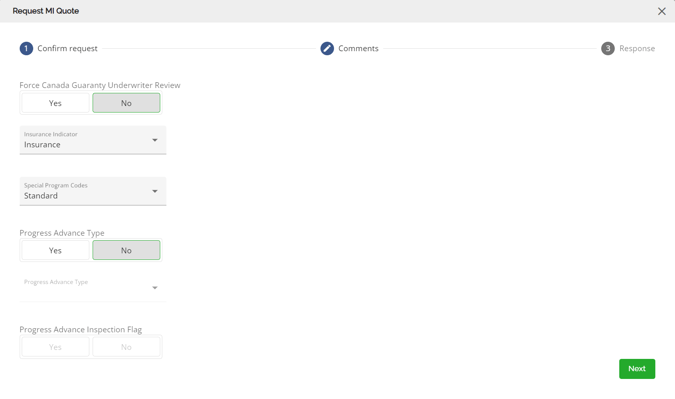675x399 pixels.
Task: Close the Request MI Quote dialog
Action: point(662,11)
